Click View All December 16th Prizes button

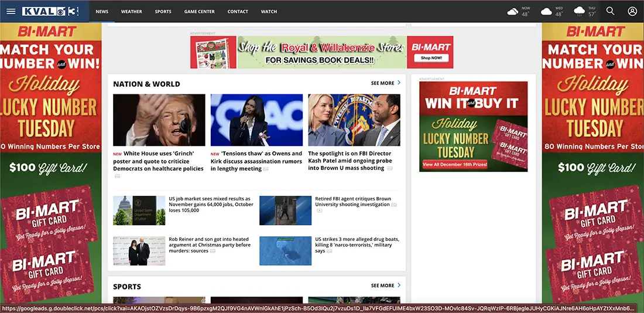pos(455,165)
